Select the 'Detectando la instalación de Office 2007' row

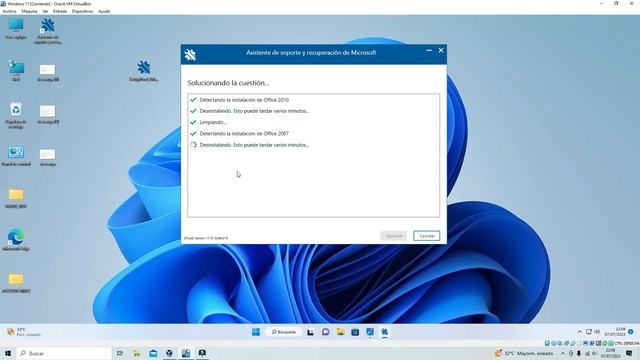[313, 133]
